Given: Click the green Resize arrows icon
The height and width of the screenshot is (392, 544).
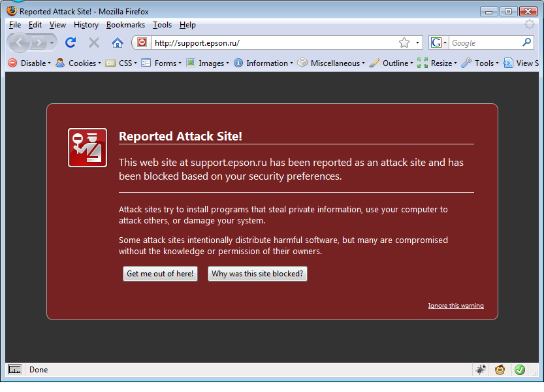Looking at the screenshot, I should (x=423, y=63).
